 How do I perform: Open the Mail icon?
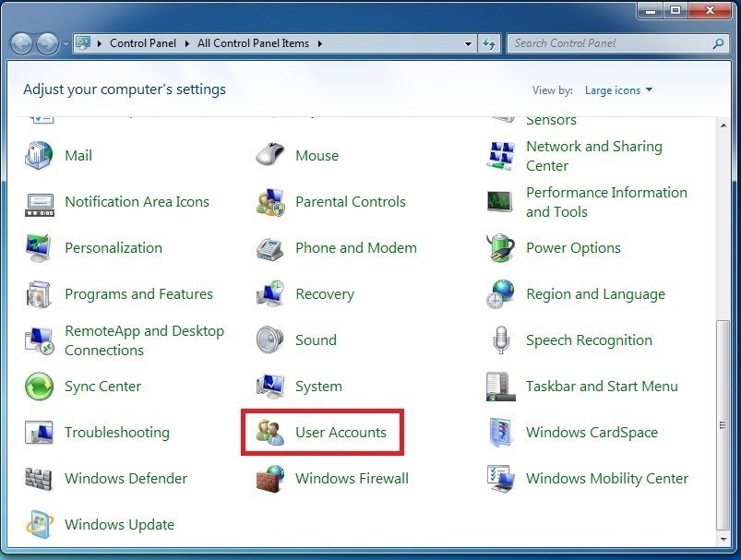[39, 156]
